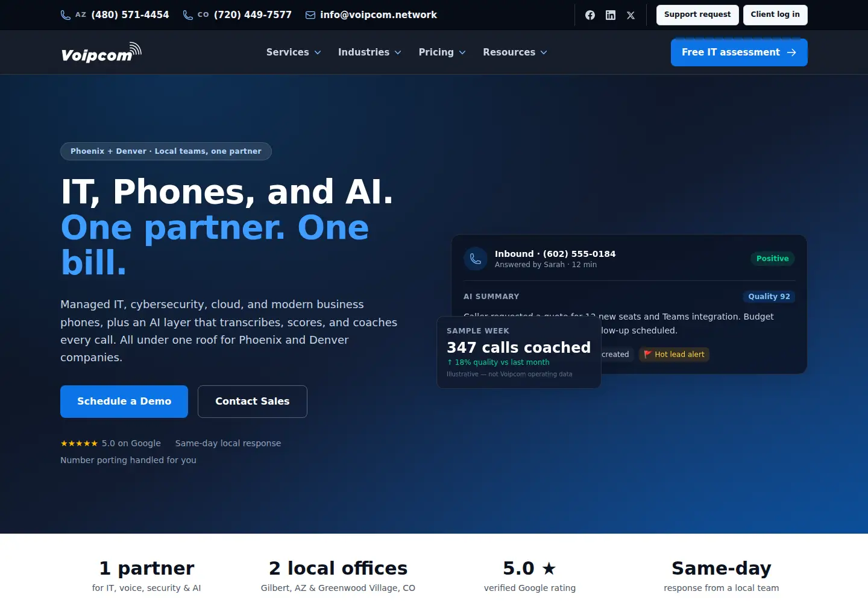Viewport: 868px width, 603px height.
Task: Click the Schedule a Demo button
Action: (124, 402)
